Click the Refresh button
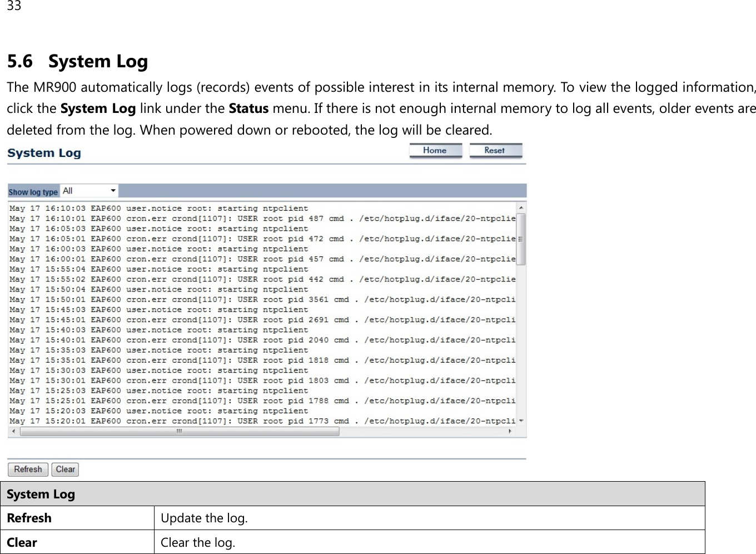Image resolution: width=756 pixels, height=554 pixels. coord(28,469)
